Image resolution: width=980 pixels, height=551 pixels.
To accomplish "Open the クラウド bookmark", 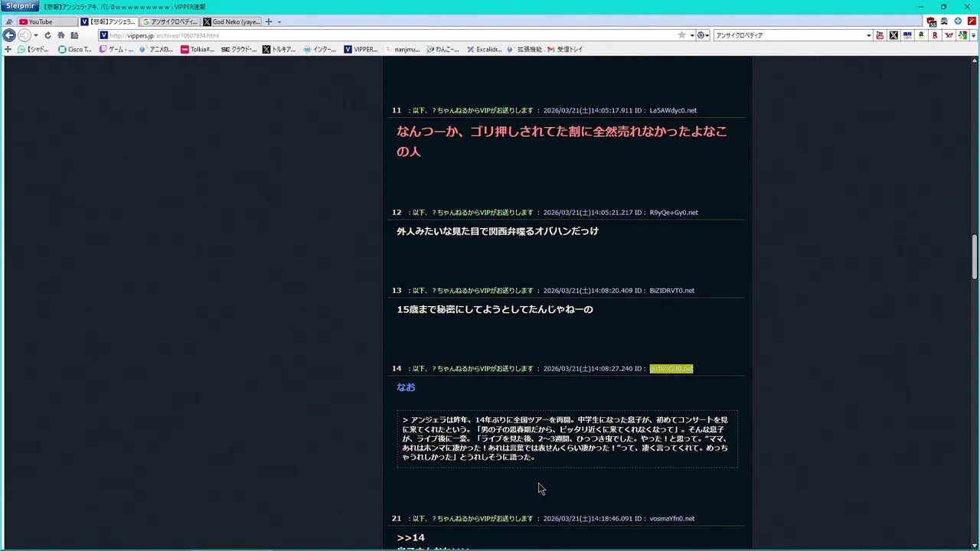I will (239, 49).
